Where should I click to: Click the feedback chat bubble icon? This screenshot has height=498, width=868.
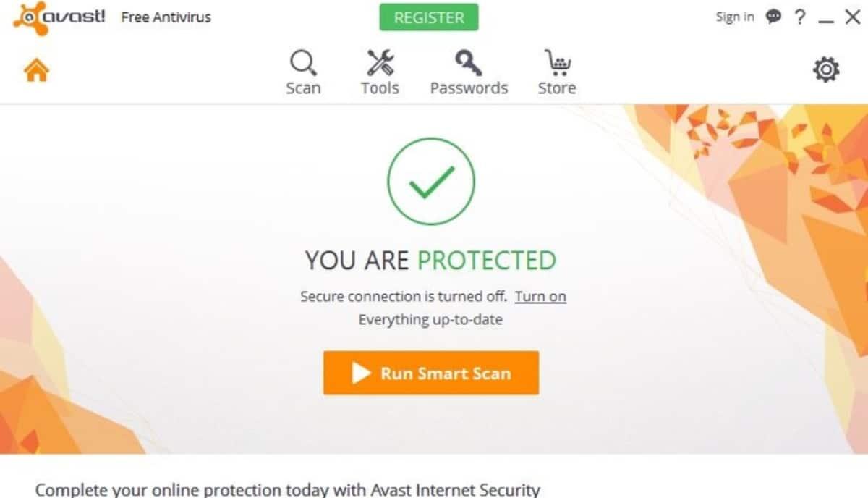(x=773, y=16)
